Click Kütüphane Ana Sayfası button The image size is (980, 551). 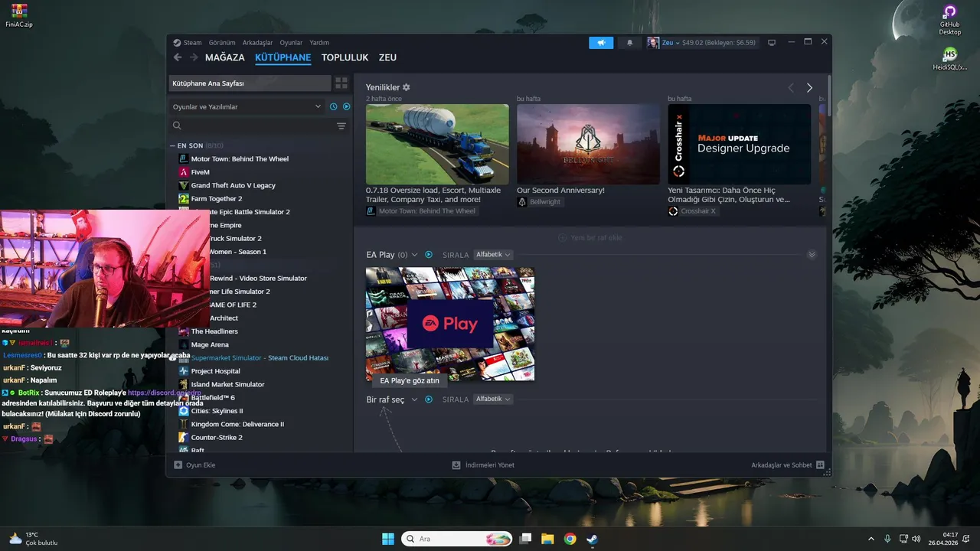click(250, 83)
